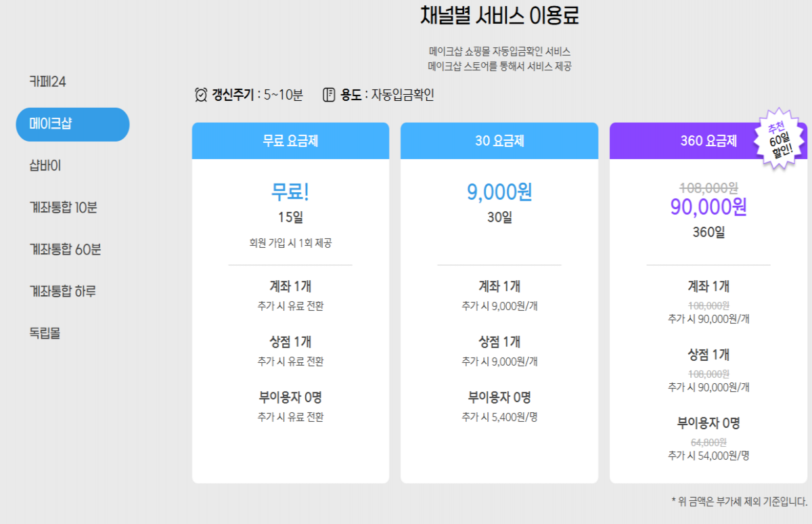Click the 90,000원 discounted price

click(x=708, y=206)
